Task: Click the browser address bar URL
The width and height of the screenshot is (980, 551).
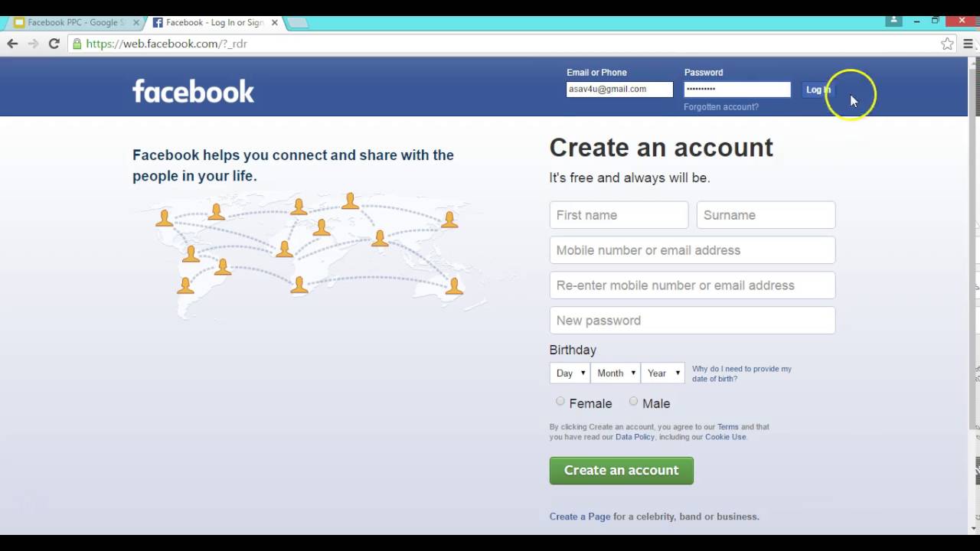Action: 166,44
